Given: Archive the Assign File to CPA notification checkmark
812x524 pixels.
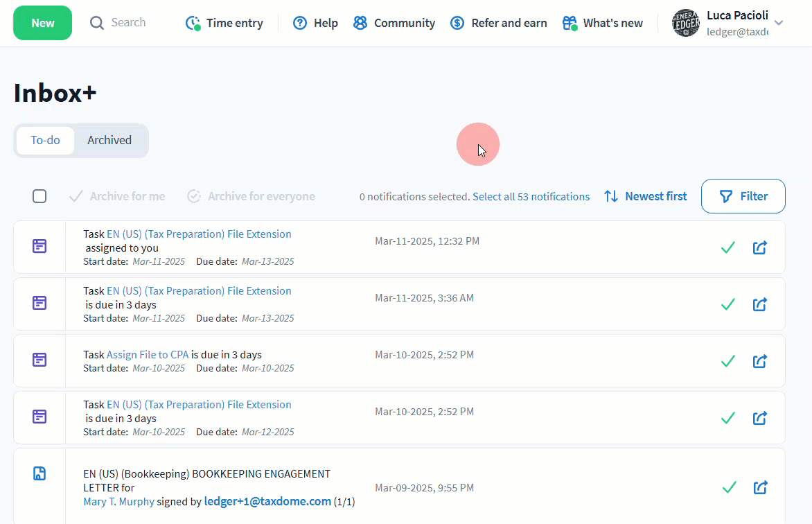Looking at the screenshot, I should click(x=727, y=361).
